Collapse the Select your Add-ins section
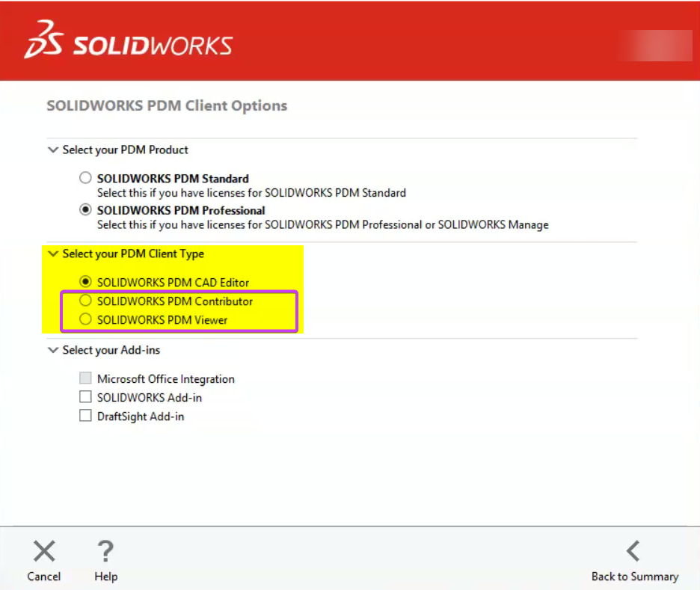Viewport: 700px width, 590px height. [x=53, y=350]
